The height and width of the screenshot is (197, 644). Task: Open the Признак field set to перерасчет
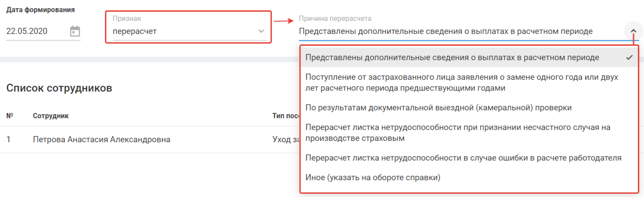(x=184, y=31)
